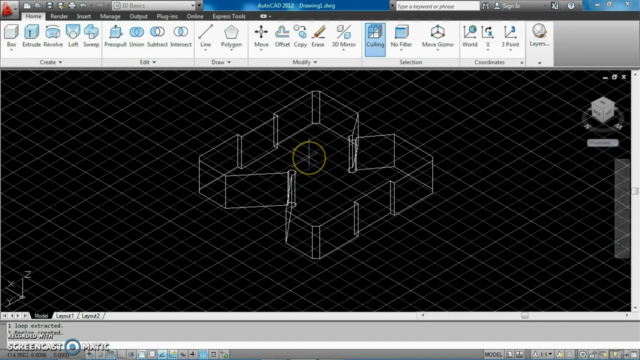The height and width of the screenshot is (360, 640).
Task: Open the Layers panel button
Action: pos(539,36)
